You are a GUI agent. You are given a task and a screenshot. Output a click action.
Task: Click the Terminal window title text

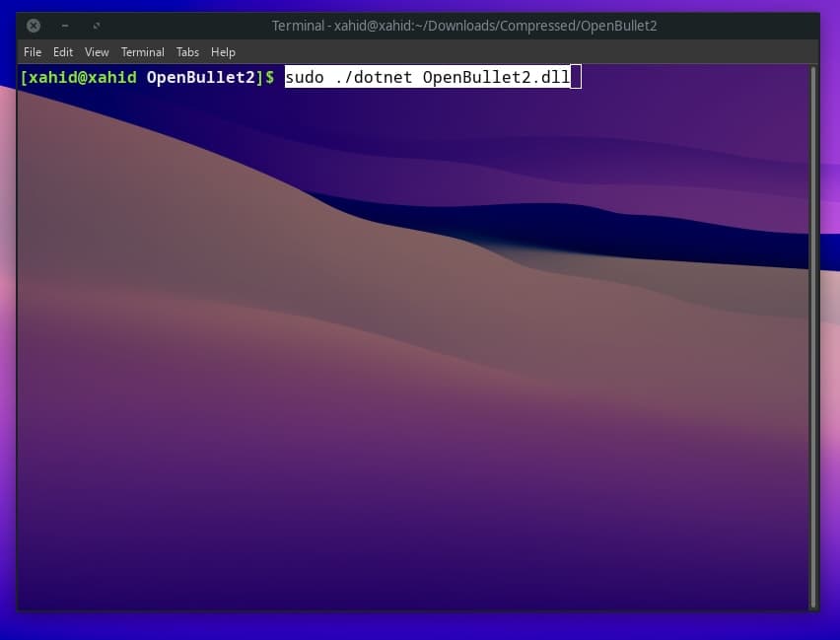point(464,26)
